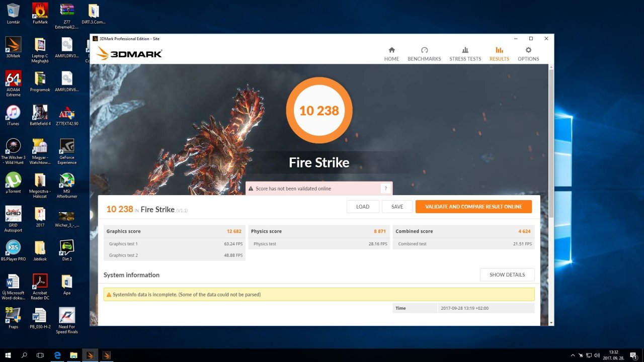Open the Windows Start menu
The image size is (644, 362).
[8, 355]
